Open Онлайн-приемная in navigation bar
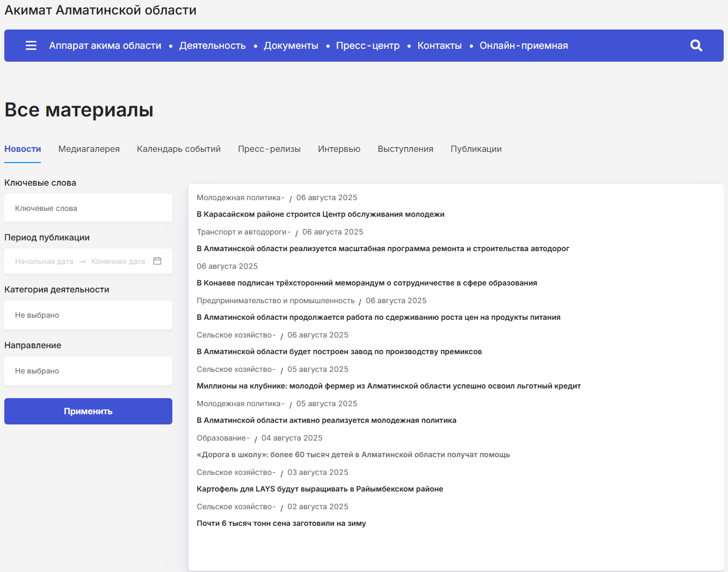Viewport: 728px width, 572px height. point(524,46)
